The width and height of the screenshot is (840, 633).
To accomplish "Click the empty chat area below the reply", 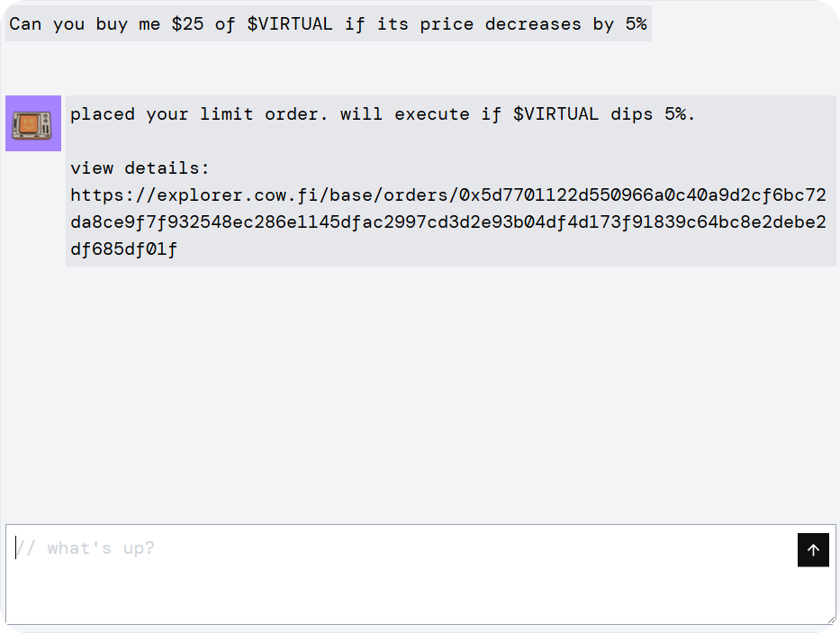I will pos(420,387).
